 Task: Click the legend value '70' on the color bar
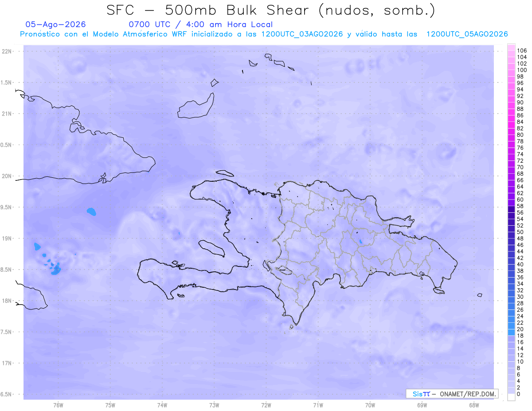(x=520, y=167)
